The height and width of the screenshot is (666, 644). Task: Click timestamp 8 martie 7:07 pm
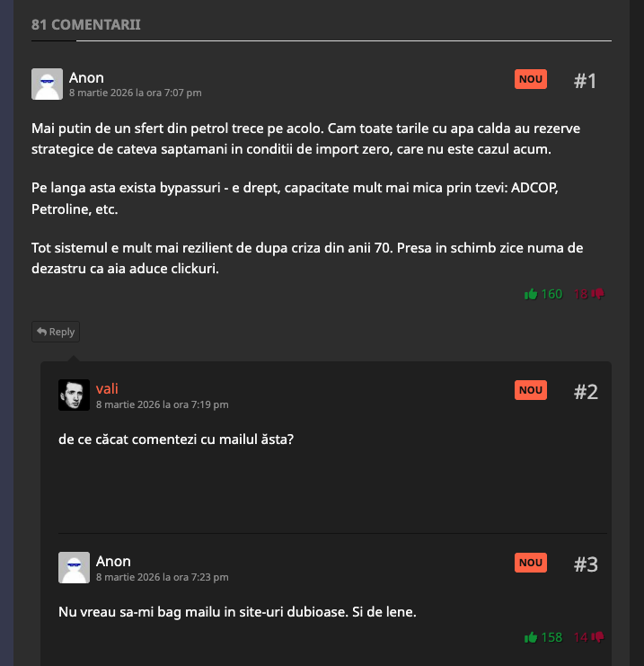[135, 93]
